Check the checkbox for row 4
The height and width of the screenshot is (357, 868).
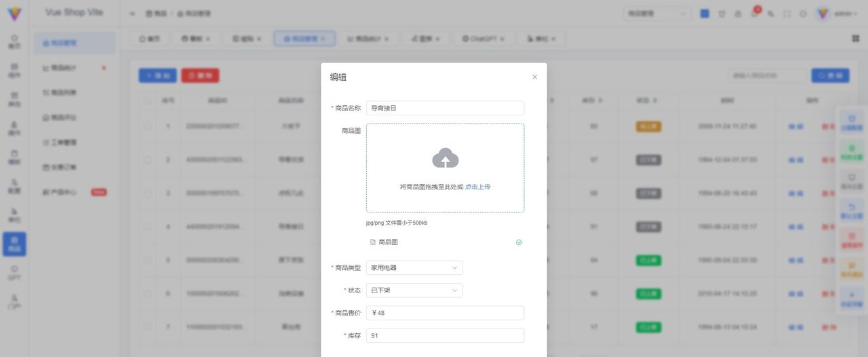(x=147, y=227)
